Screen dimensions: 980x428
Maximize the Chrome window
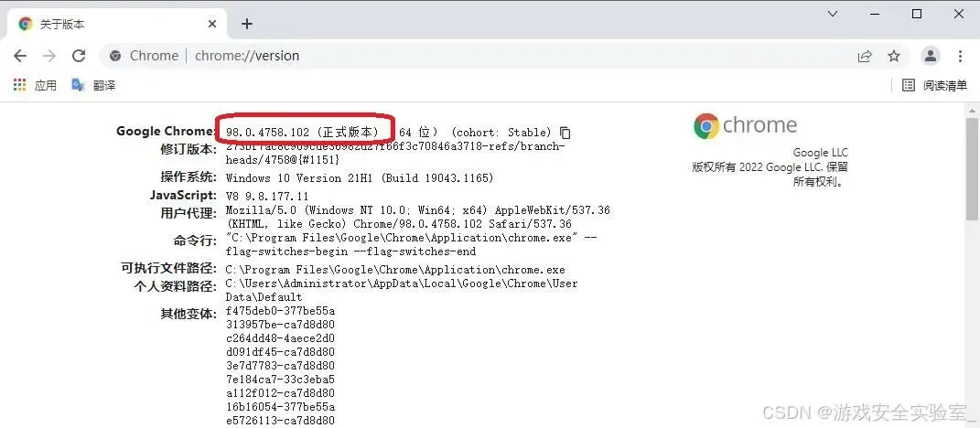click(x=916, y=14)
